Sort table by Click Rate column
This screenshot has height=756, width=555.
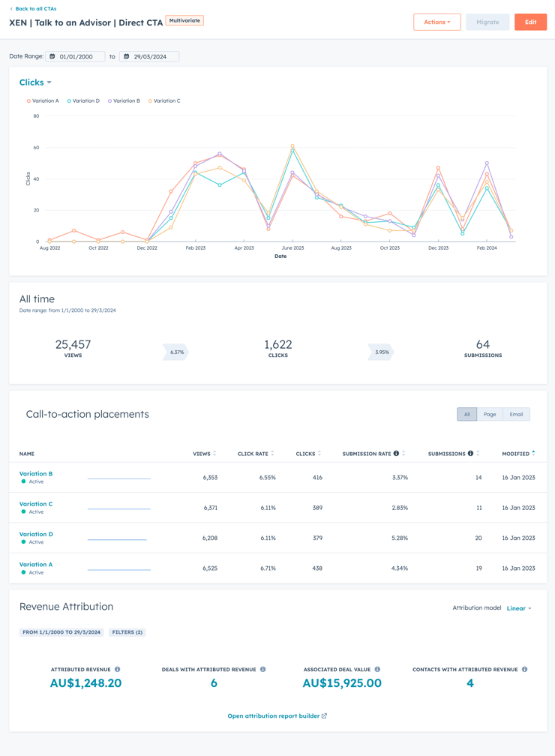click(x=256, y=454)
